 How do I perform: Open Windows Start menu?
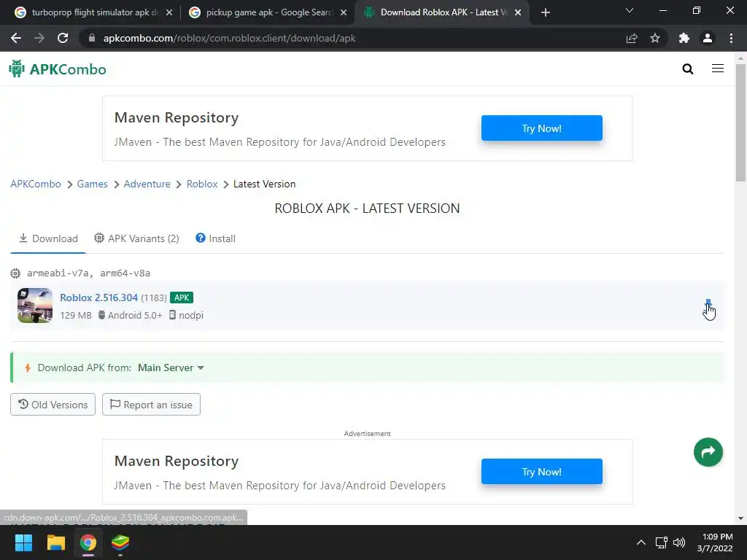click(x=24, y=542)
